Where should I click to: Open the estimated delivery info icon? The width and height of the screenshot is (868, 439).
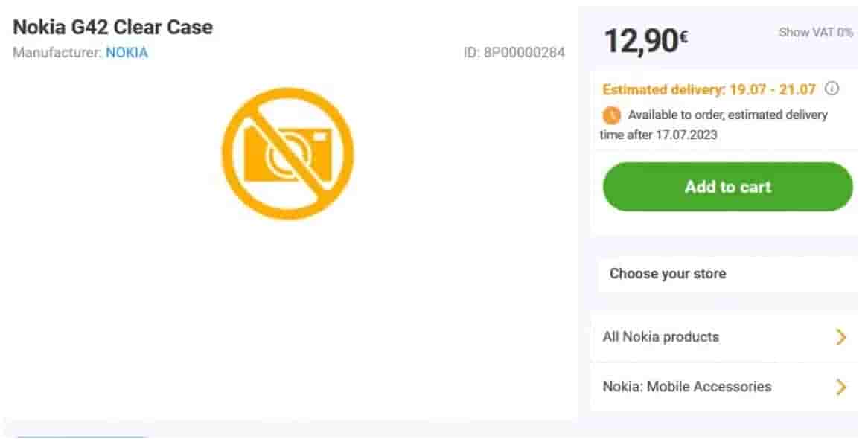pyautogui.click(x=832, y=89)
